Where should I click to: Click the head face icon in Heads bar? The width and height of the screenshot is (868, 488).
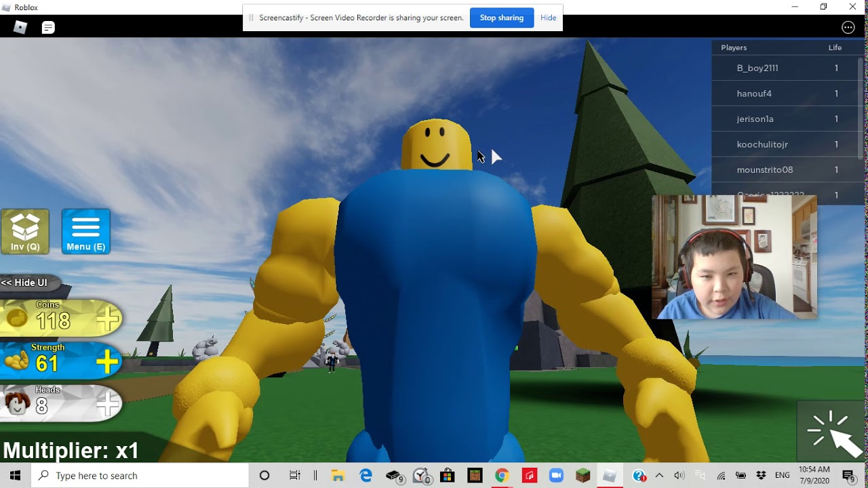click(x=16, y=404)
